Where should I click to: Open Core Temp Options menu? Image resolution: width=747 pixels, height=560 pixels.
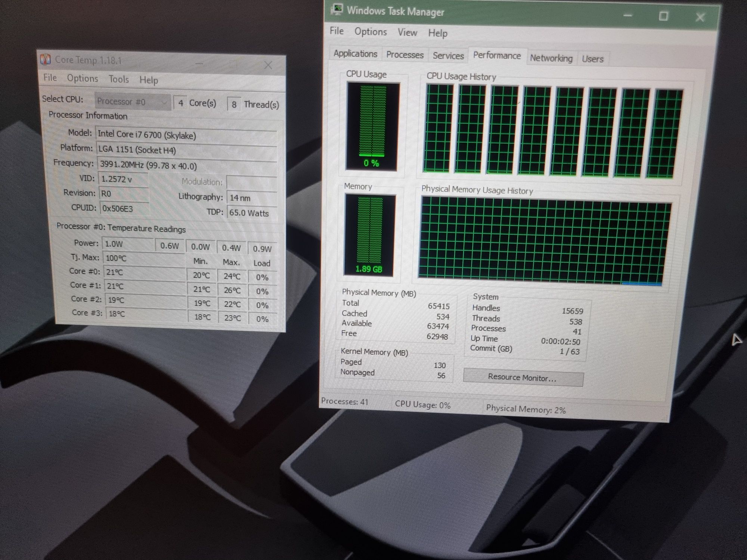83,78
